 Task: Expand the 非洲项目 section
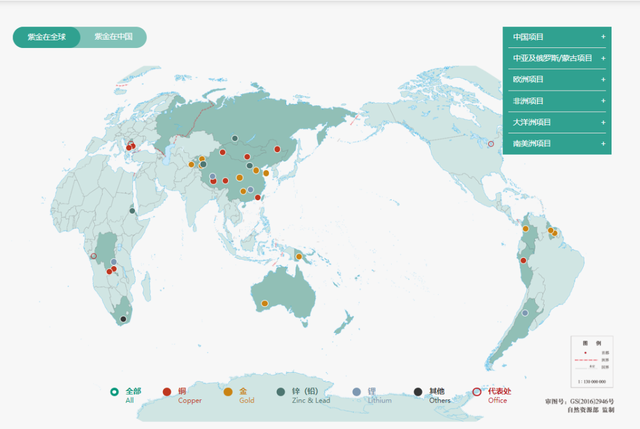pos(557,101)
